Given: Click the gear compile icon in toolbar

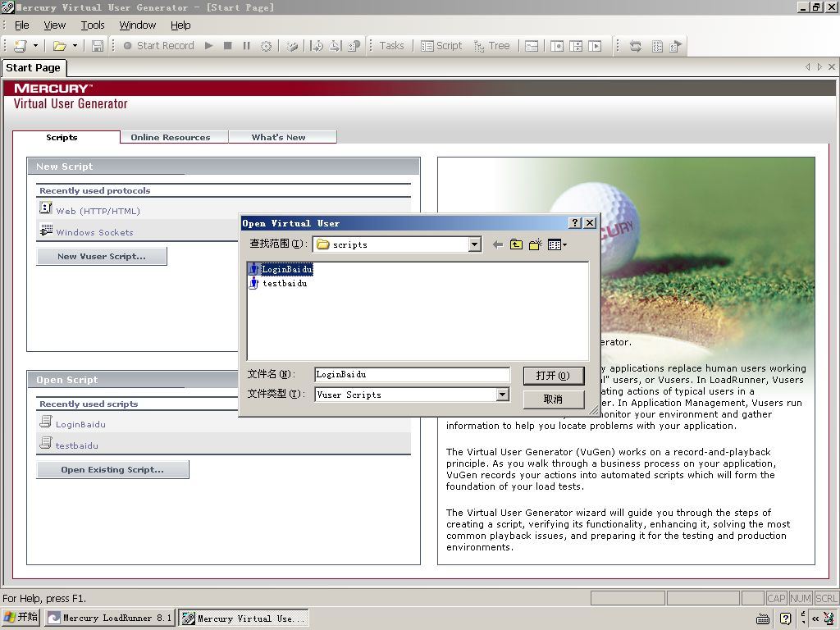Looking at the screenshot, I should pyautogui.click(x=266, y=46).
